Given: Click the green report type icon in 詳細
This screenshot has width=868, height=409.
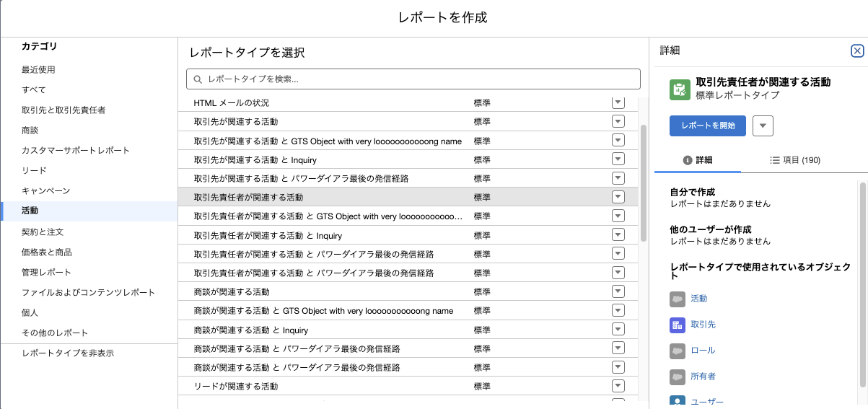Looking at the screenshot, I should 680,89.
